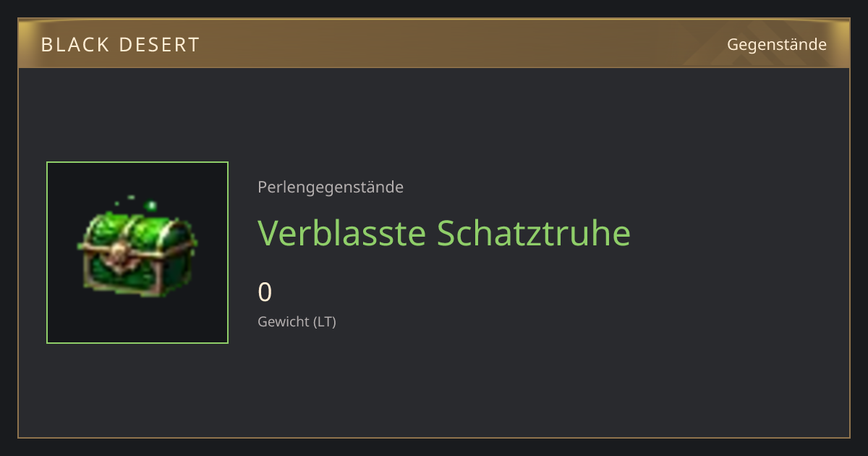Open the Perlengegenstände category
This screenshot has width=868, height=456.
331,187
